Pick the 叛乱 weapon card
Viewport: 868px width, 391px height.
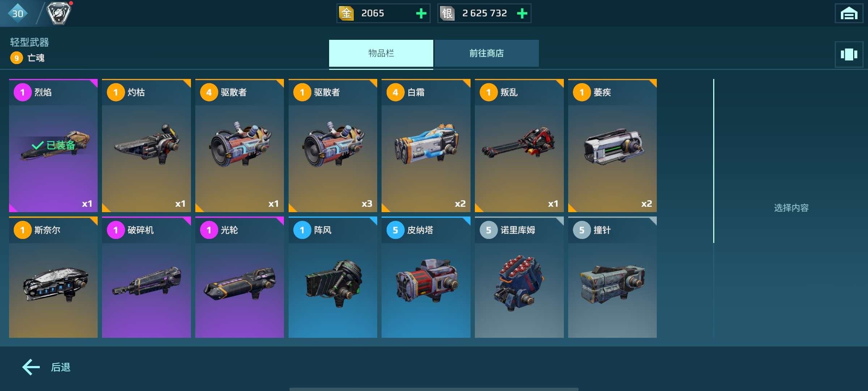[519, 146]
